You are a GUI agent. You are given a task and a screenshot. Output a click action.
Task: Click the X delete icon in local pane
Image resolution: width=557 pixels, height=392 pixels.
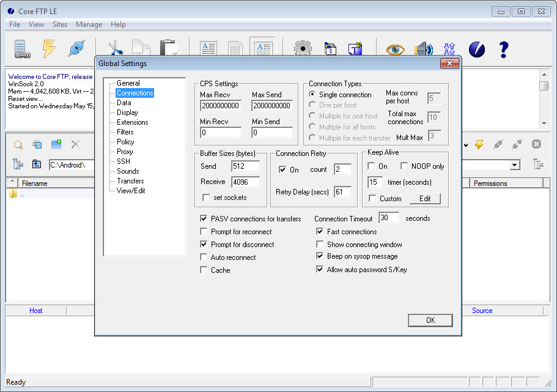point(75,144)
